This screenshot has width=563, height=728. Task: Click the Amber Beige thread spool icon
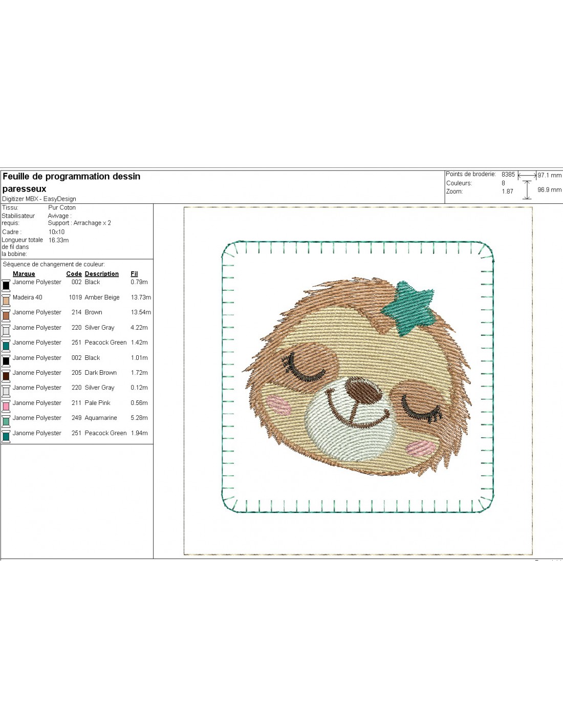[6, 300]
